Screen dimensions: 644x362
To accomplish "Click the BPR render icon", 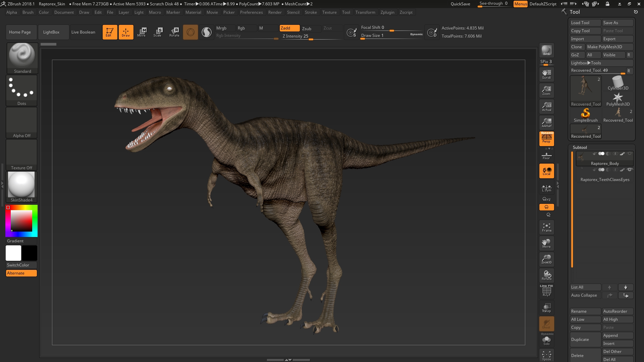I will point(546,50).
